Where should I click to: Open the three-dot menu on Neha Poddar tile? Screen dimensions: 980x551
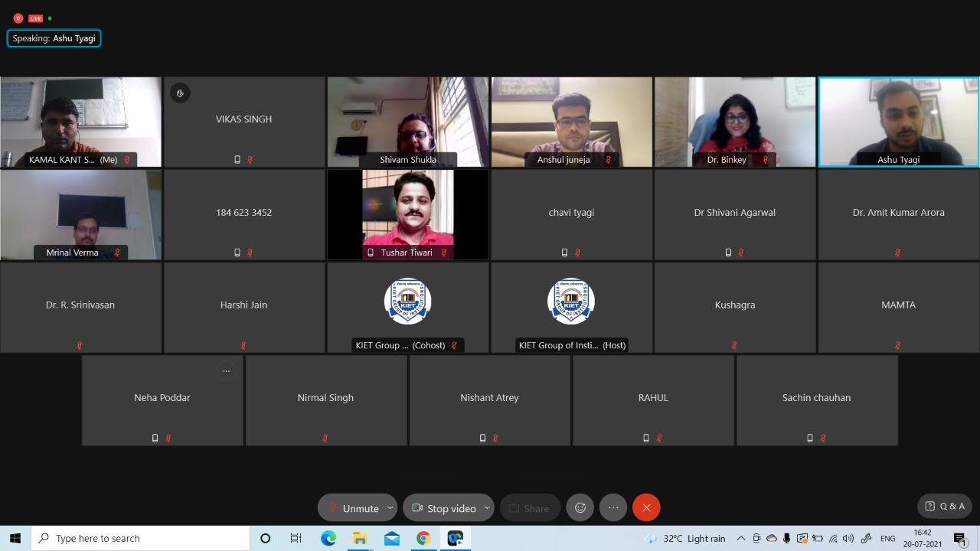[x=226, y=371]
